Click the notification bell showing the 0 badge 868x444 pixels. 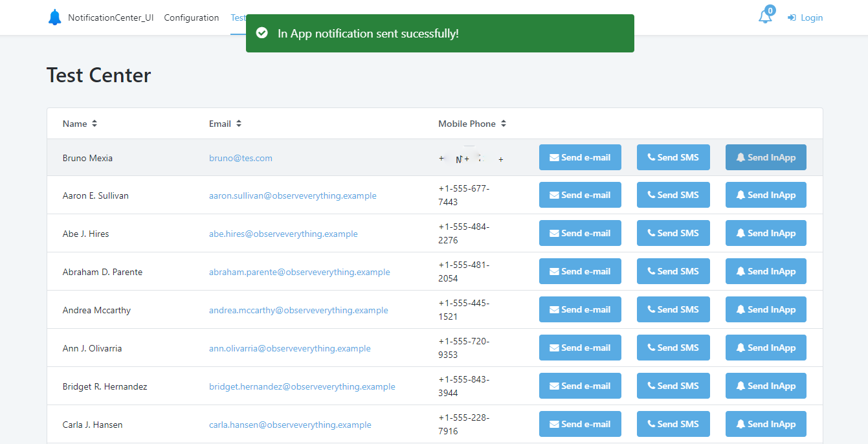(765, 17)
